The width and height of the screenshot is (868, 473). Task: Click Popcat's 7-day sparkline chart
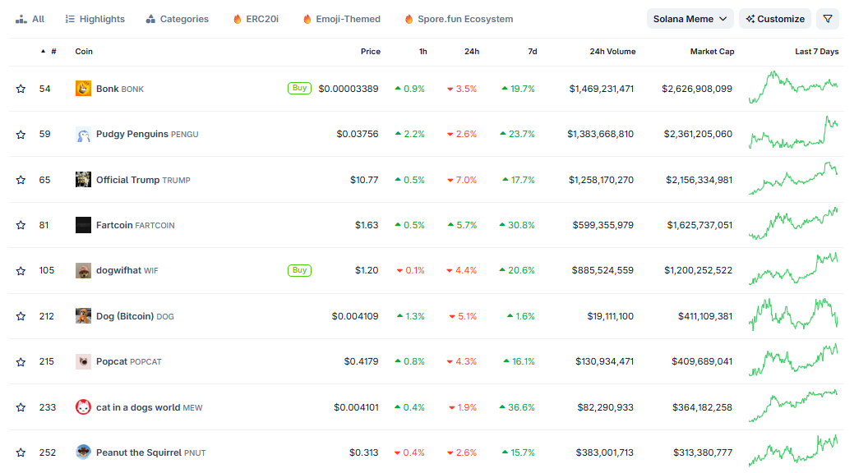coord(793,360)
